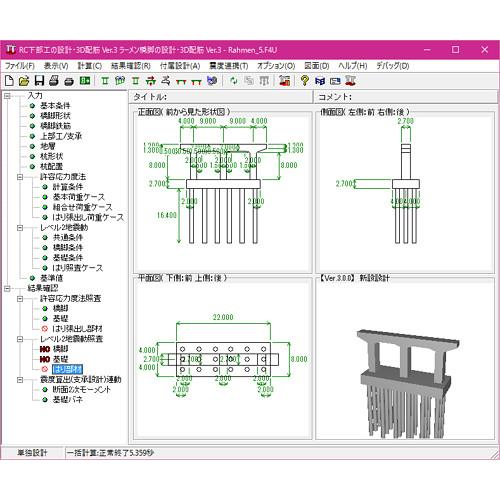This screenshot has height=500, width=500.
Task: Collapse the 入力 tree node
Action: click(7, 96)
